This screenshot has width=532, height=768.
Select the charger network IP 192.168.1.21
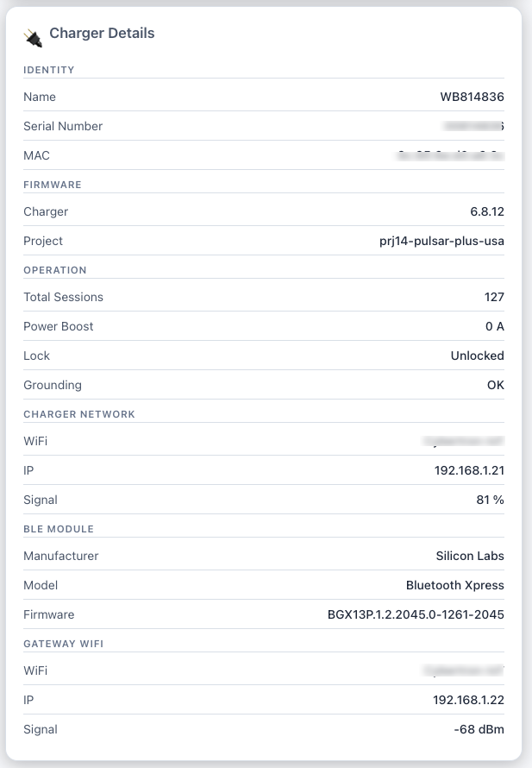pyautogui.click(x=469, y=470)
